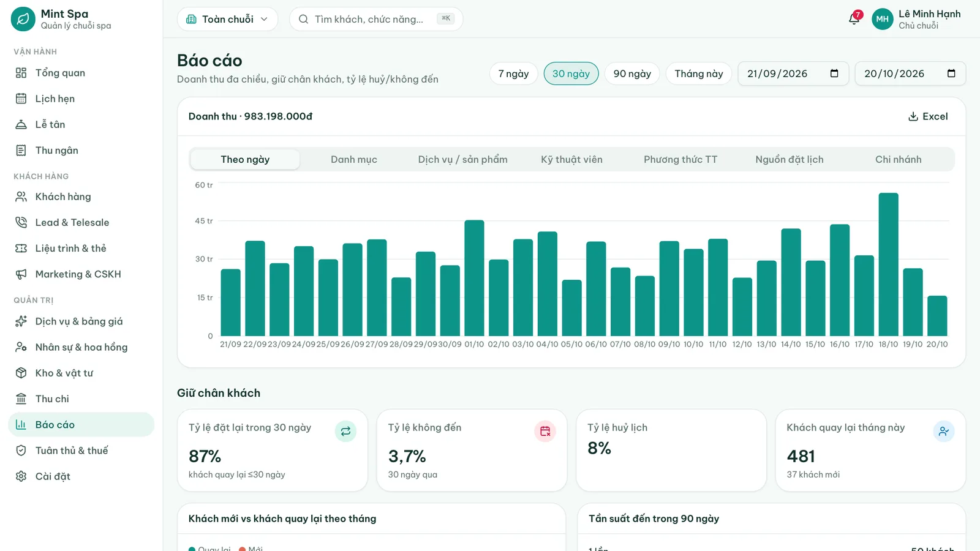Open Báo cáo in sidebar
Image resolution: width=980 pixels, height=551 pixels.
(x=81, y=424)
